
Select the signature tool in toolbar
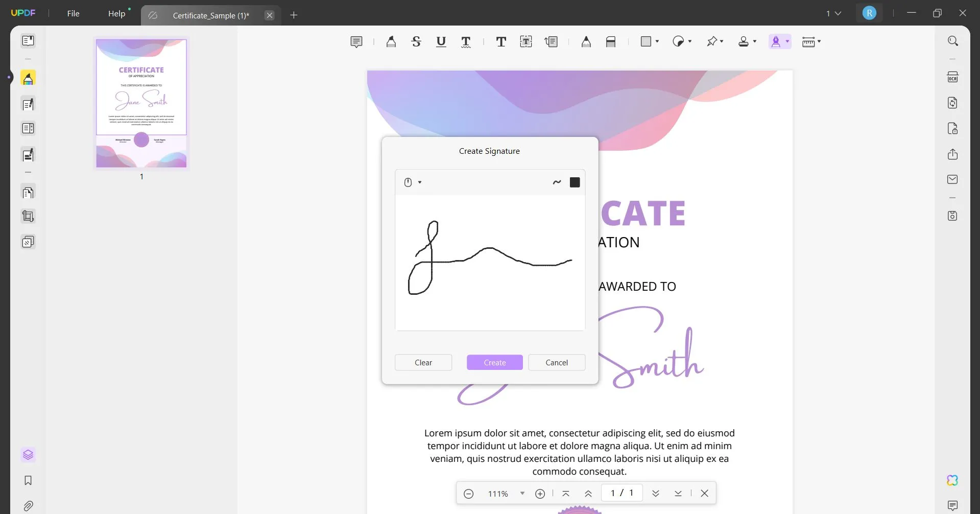776,41
